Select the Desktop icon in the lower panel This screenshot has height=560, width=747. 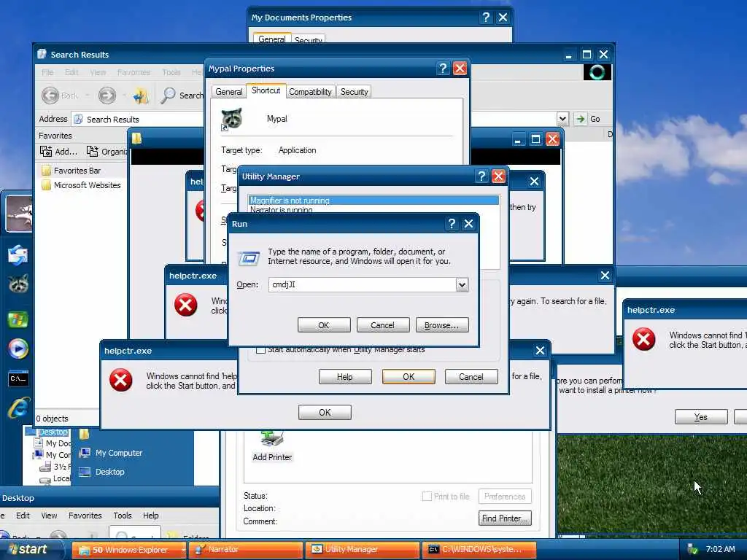85,472
